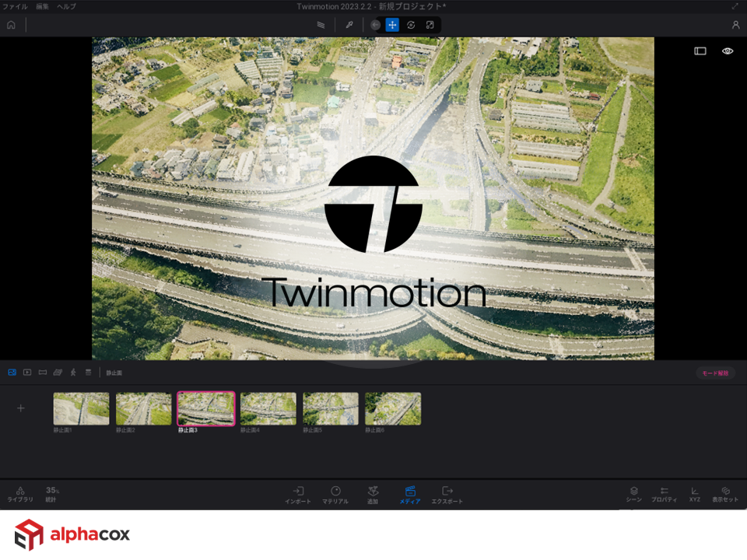Image resolution: width=747 pixels, height=560 pixels.
Task: Toggle the eye view-settings icon
Action: tap(728, 51)
